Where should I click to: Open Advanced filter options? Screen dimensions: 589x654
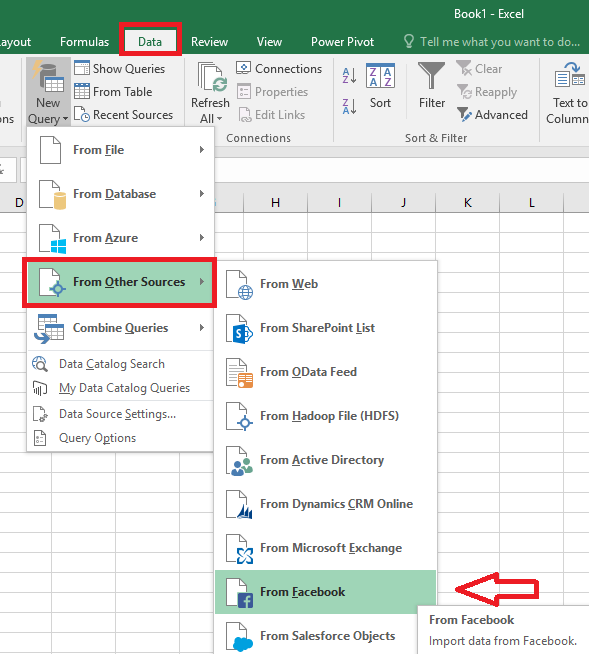point(492,115)
